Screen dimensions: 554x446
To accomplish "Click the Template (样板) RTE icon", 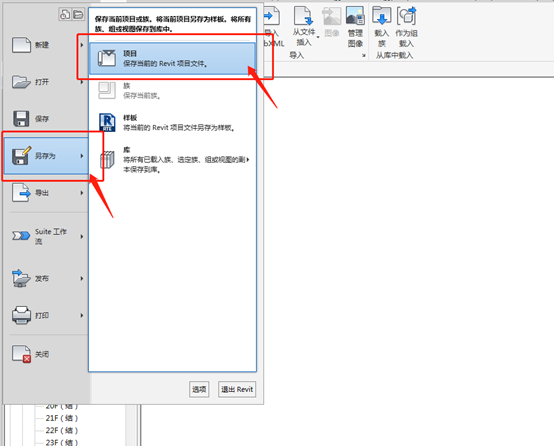I will pyautogui.click(x=107, y=122).
